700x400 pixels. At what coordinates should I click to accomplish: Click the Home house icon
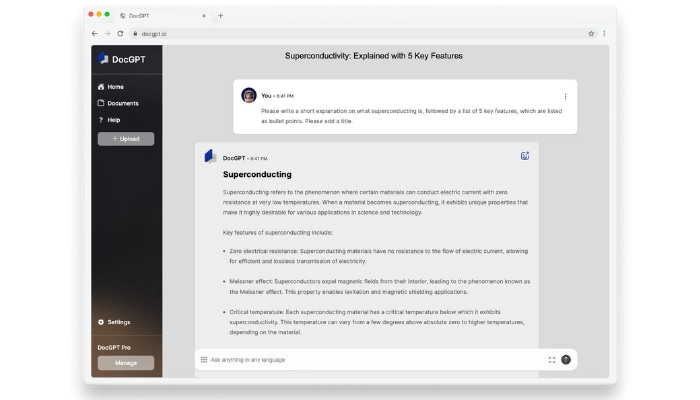101,87
